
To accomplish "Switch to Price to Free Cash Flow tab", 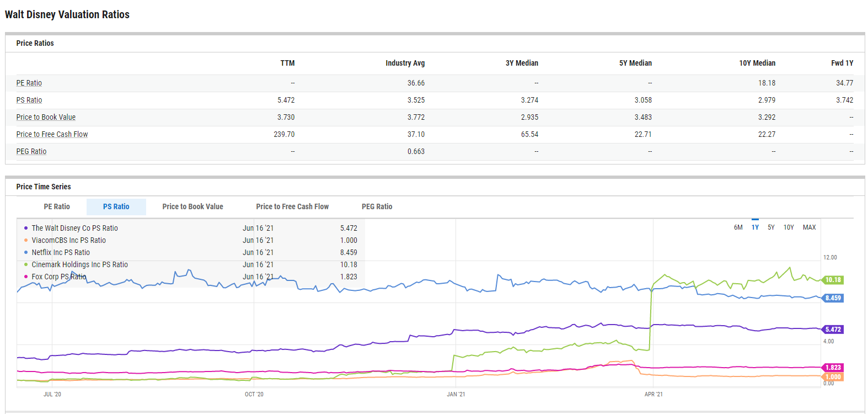I will pyautogui.click(x=292, y=206).
